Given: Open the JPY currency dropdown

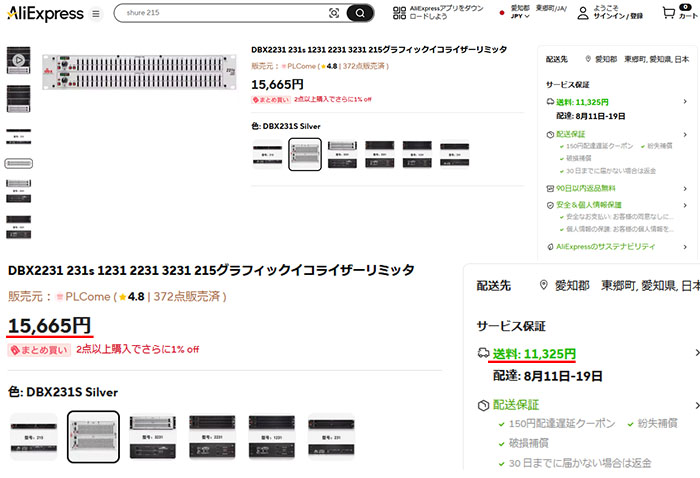Looking at the screenshot, I should coord(520,16).
